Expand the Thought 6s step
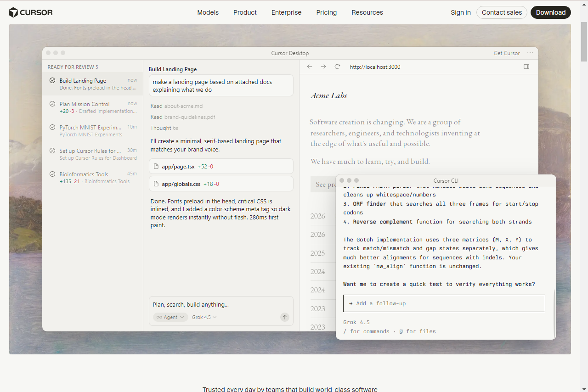The width and height of the screenshot is (588, 392). (x=164, y=128)
